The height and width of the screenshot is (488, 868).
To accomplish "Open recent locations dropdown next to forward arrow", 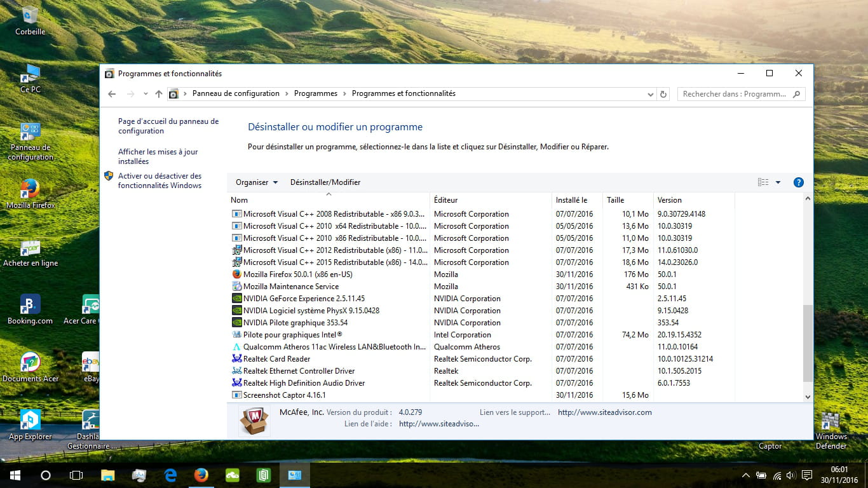I will [x=146, y=94].
